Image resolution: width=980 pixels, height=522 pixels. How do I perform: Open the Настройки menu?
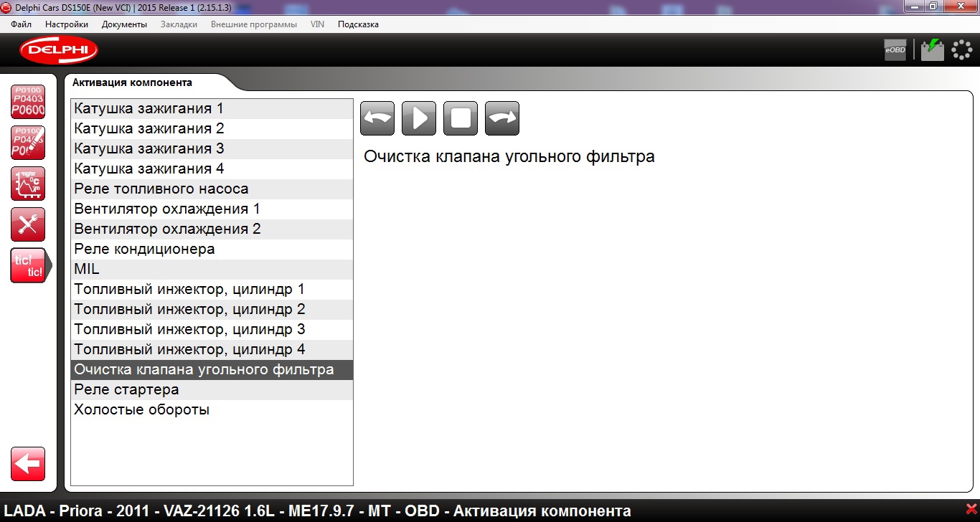click(x=67, y=24)
